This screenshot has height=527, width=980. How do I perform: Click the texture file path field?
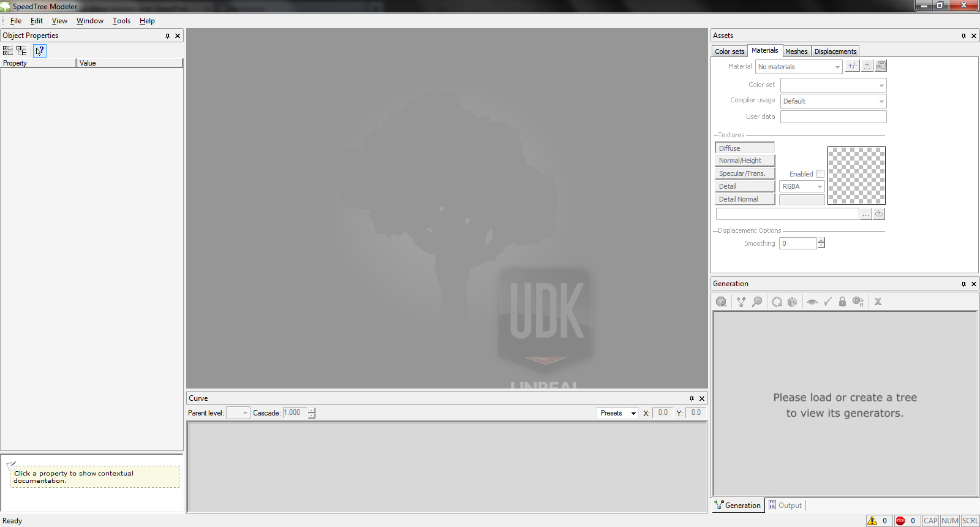tap(788, 214)
